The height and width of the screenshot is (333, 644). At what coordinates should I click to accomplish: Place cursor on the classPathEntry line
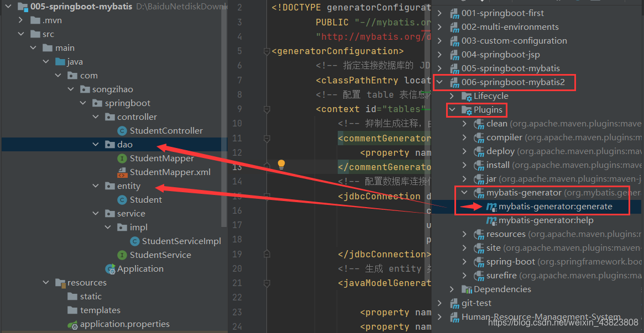click(373, 81)
